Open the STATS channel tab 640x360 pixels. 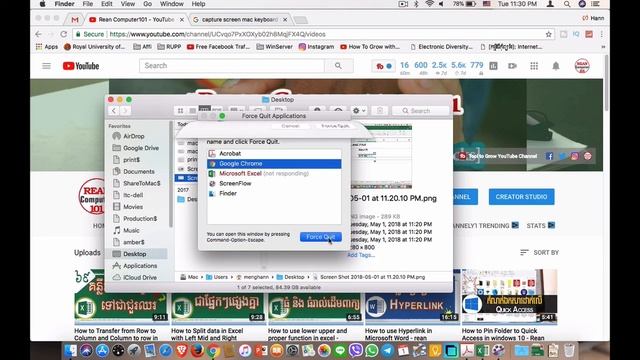540,225
